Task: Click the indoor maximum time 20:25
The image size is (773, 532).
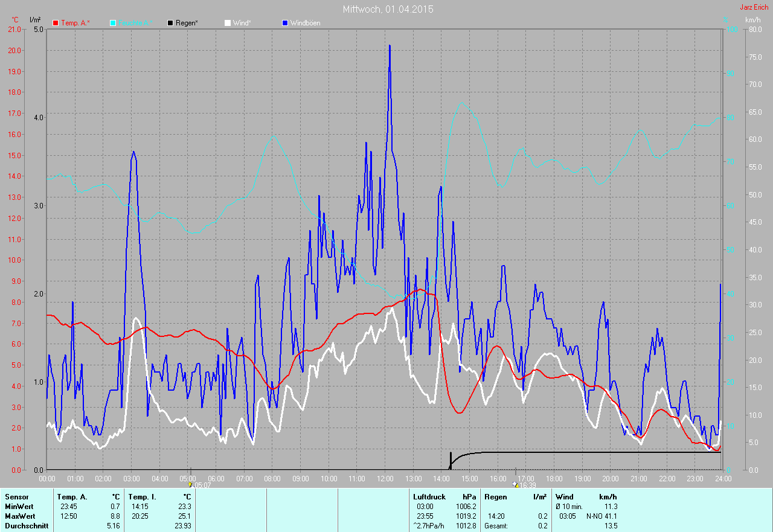Action: click(x=141, y=516)
